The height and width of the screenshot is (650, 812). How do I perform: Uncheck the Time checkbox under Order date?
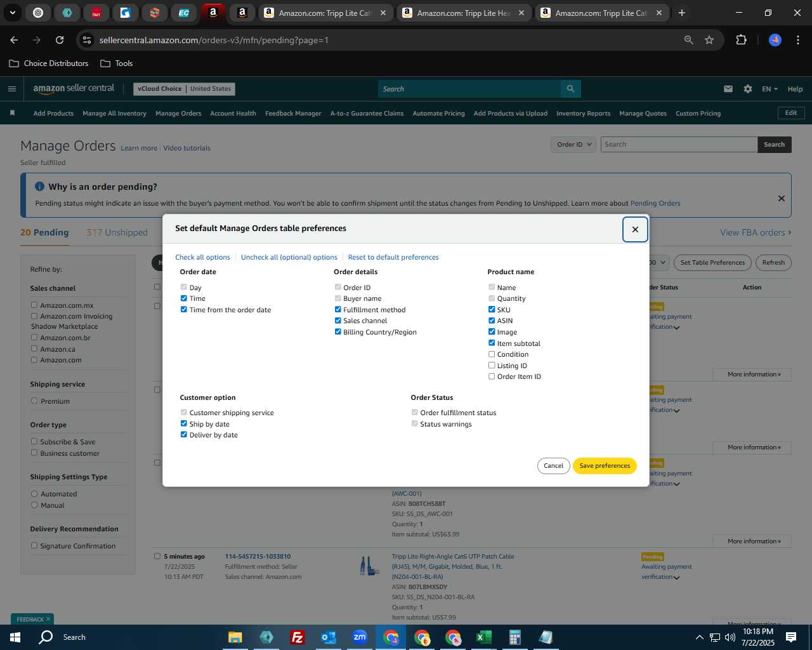pos(184,298)
